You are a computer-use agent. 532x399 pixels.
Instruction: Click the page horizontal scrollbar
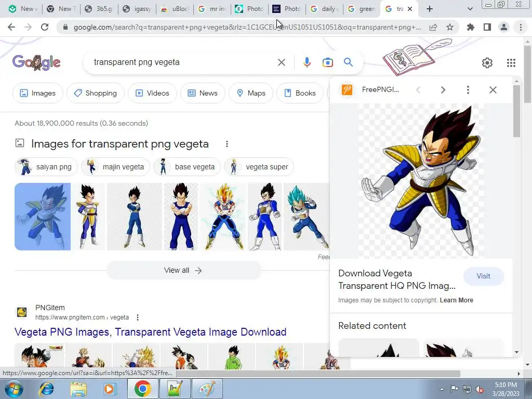318,374
